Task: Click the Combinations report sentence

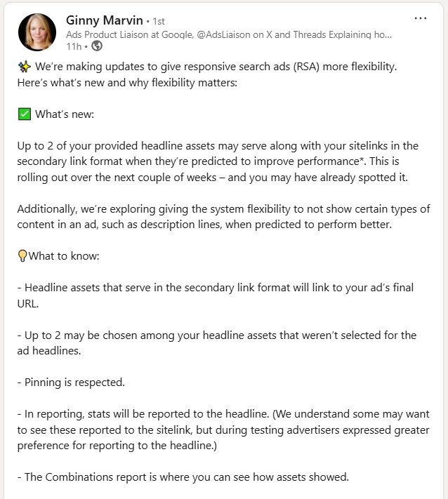Action: click(183, 477)
